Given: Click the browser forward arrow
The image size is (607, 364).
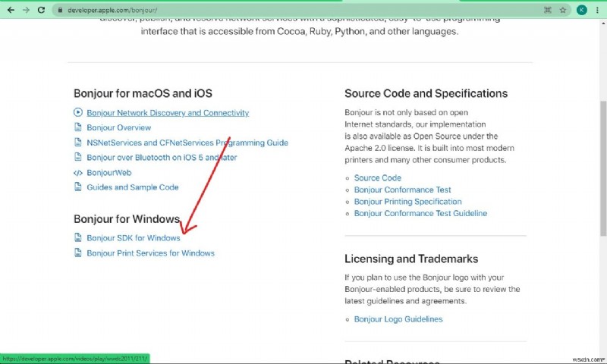Looking at the screenshot, I should click(x=26, y=10).
